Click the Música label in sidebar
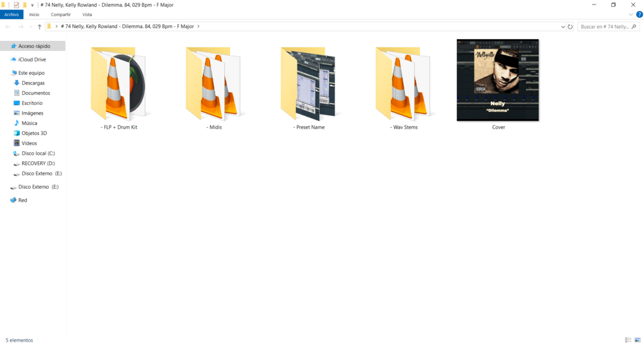This screenshot has height=345, width=644. coord(29,123)
